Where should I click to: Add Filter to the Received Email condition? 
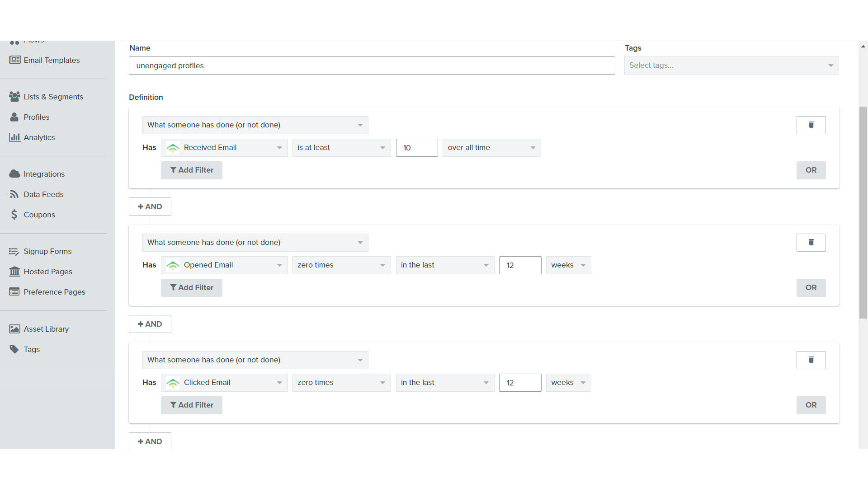192,170
